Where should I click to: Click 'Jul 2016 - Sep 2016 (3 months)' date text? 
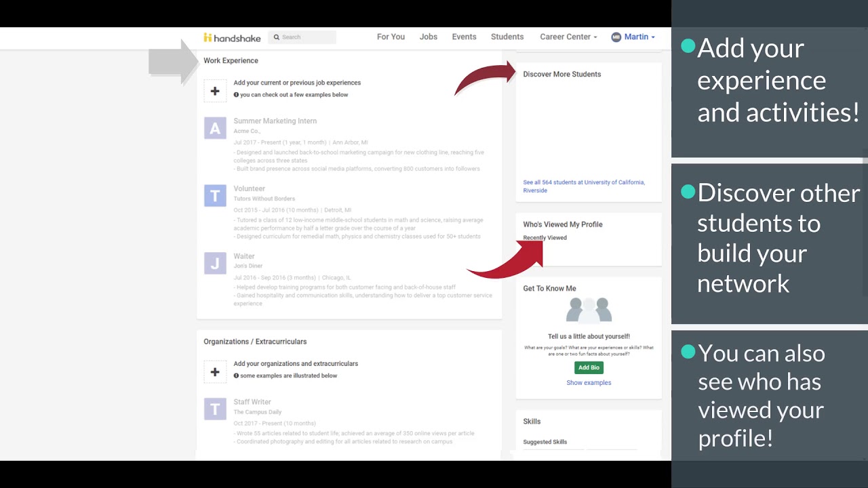(x=275, y=278)
